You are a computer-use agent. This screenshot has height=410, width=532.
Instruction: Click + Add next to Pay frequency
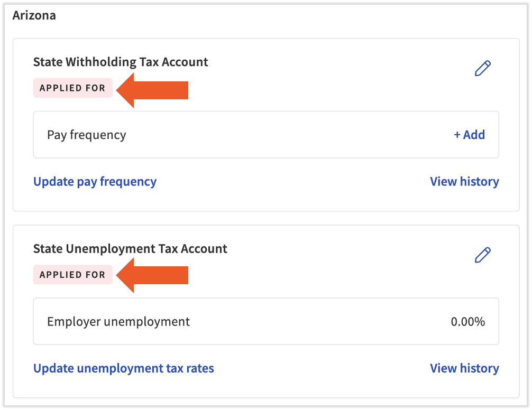pyautogui.click(x=469, y=135)
